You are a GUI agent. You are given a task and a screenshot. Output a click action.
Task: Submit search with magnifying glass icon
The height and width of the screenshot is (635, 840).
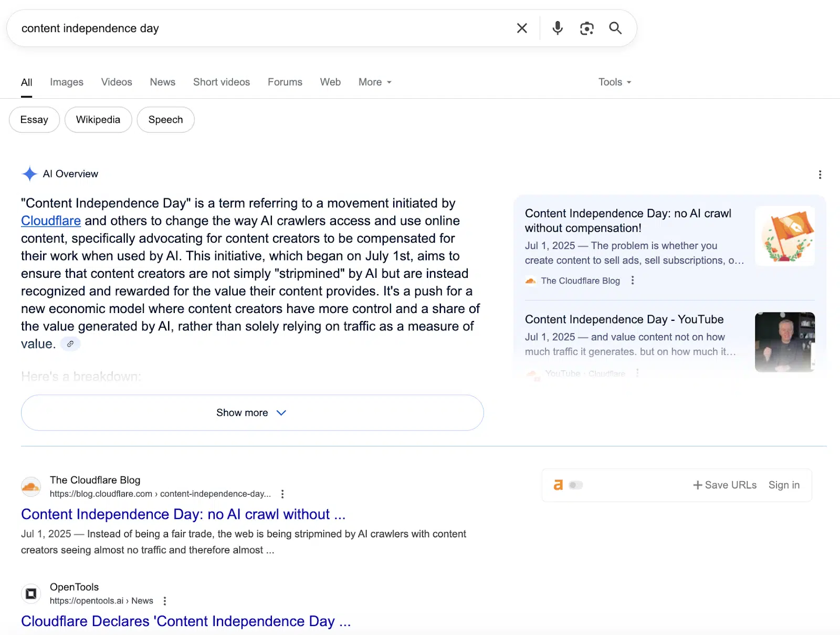coord(615,28)
